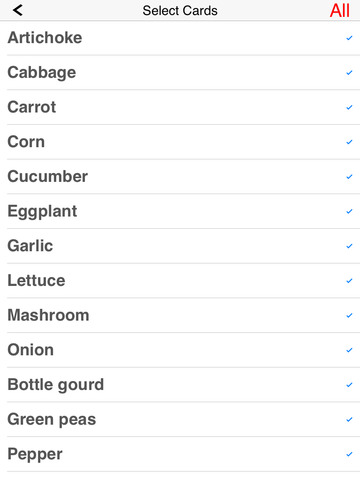
Task: Select All cards button
Action: [x=340, y=11]
